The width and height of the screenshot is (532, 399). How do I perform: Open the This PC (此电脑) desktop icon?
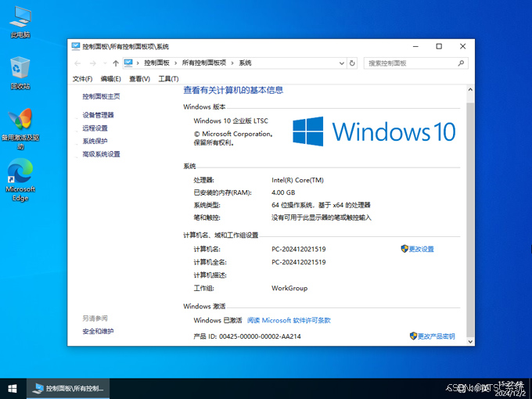pos(20,22)
